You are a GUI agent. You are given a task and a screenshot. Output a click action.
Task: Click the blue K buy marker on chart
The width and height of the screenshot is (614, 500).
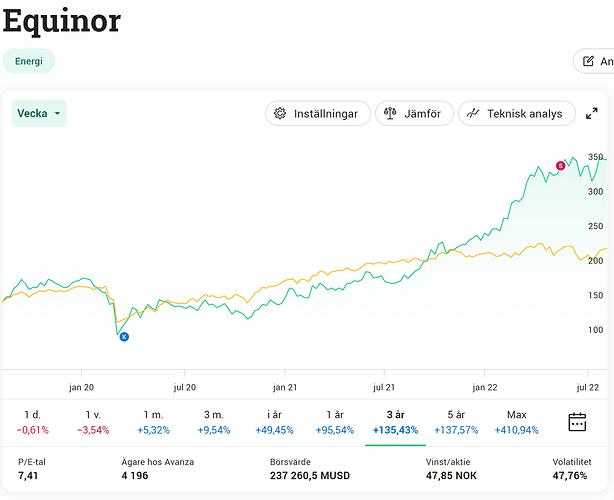click(124, 337)
